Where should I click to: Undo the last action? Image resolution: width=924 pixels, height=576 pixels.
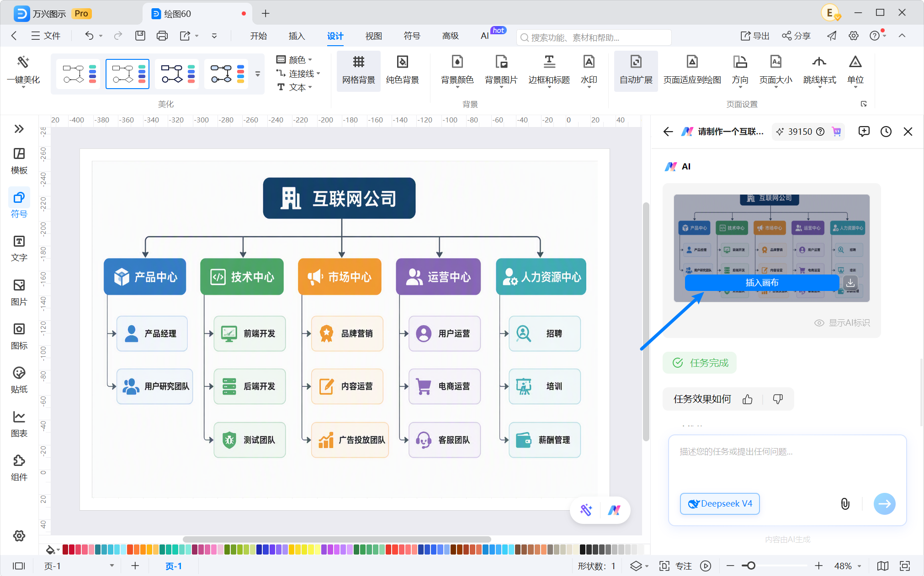pyautogui.click(x=89, y=36)
